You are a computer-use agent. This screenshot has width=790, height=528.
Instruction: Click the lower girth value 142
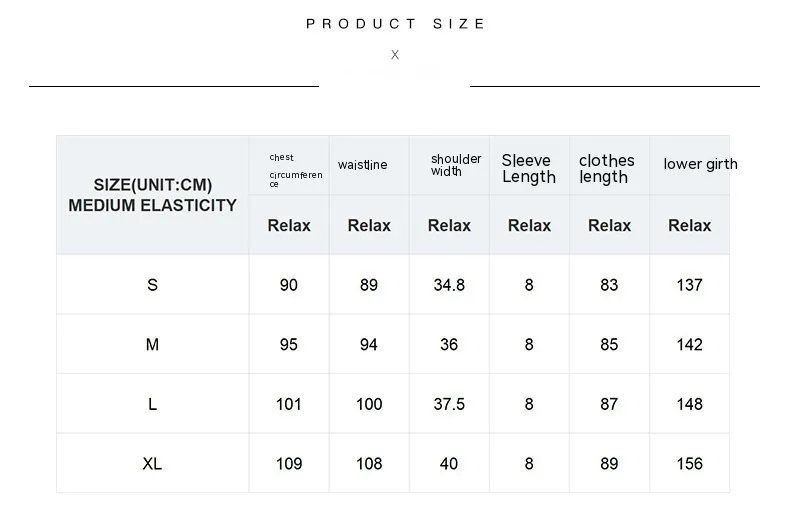click(x=689, y=345)
